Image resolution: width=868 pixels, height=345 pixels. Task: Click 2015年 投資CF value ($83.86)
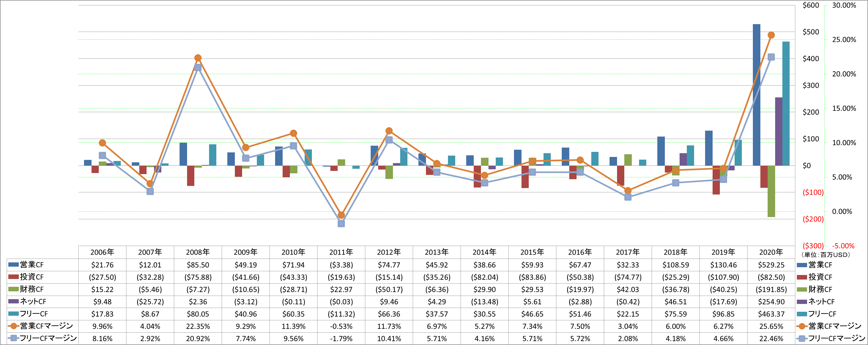[x=532, y=277]
